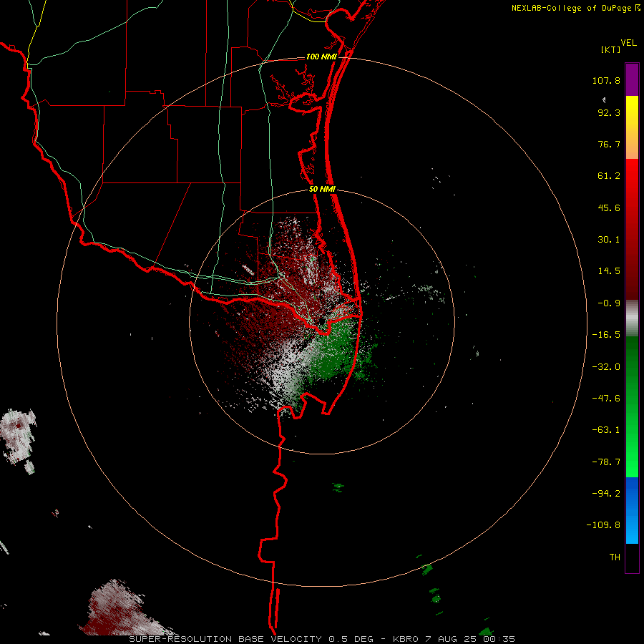Screen dimensions: 644x644
Task: Click the -94.2 legend value
Action: (606, 493)
